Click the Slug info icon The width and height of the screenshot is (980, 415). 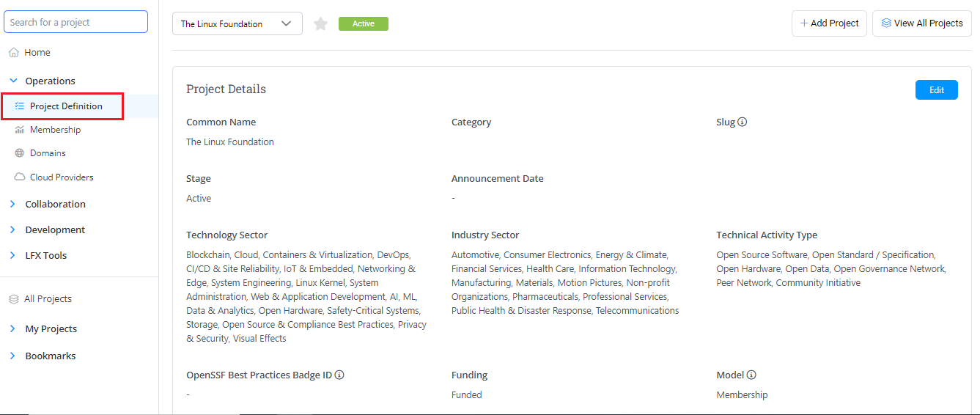click(x=742, y=122)
